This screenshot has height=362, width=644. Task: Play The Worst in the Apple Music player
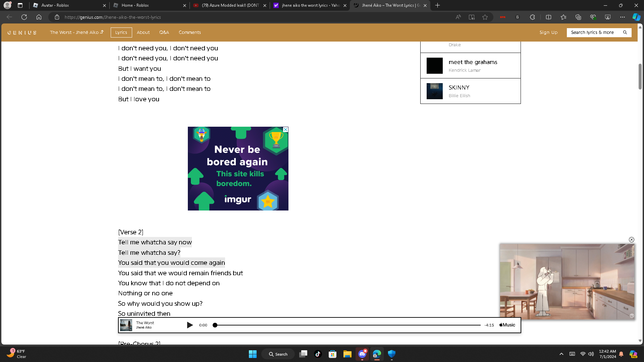coord(190,325)
